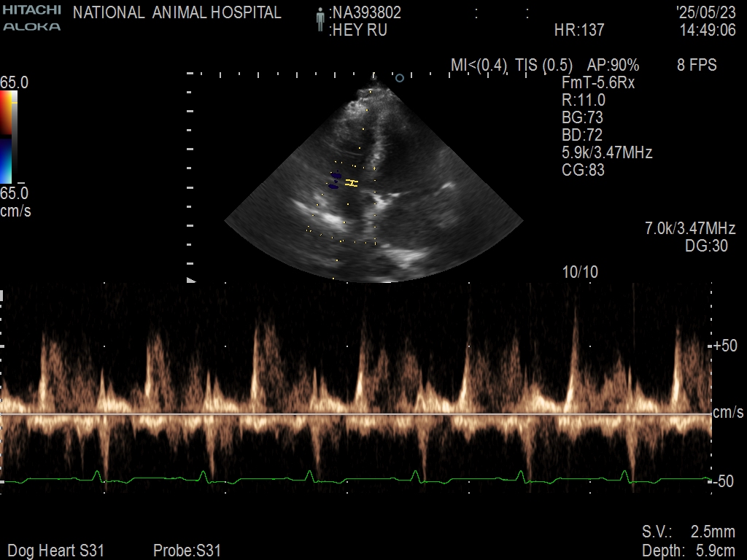Click the S.V. 2.5mm sample volume value
Image resolution: width=747 pixels, height=560 pixels.
pos(688,532)
